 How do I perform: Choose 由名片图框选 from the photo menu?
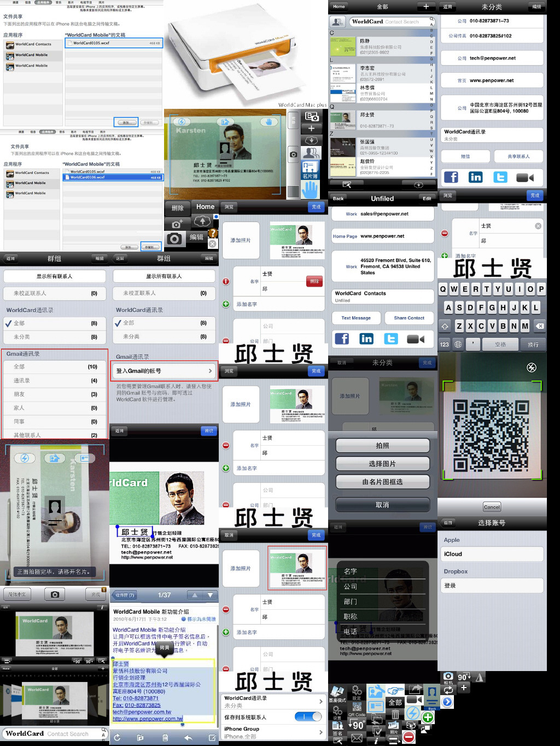pos(382,482)
